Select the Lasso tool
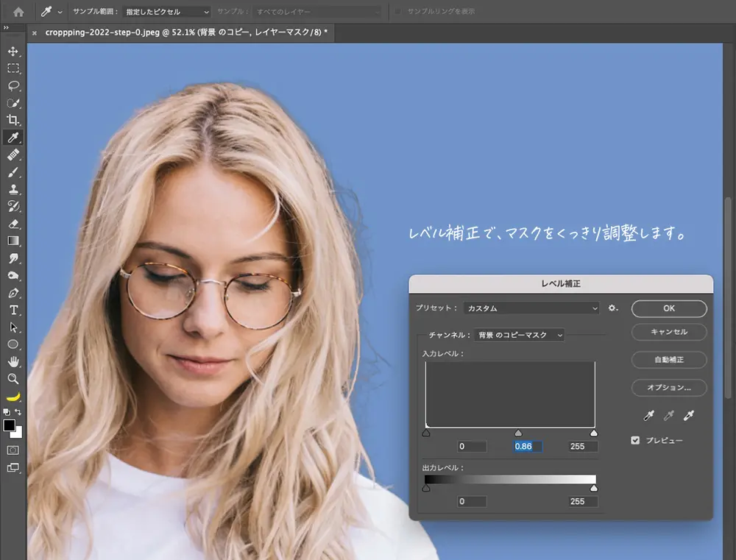 (x=13, y=85)
